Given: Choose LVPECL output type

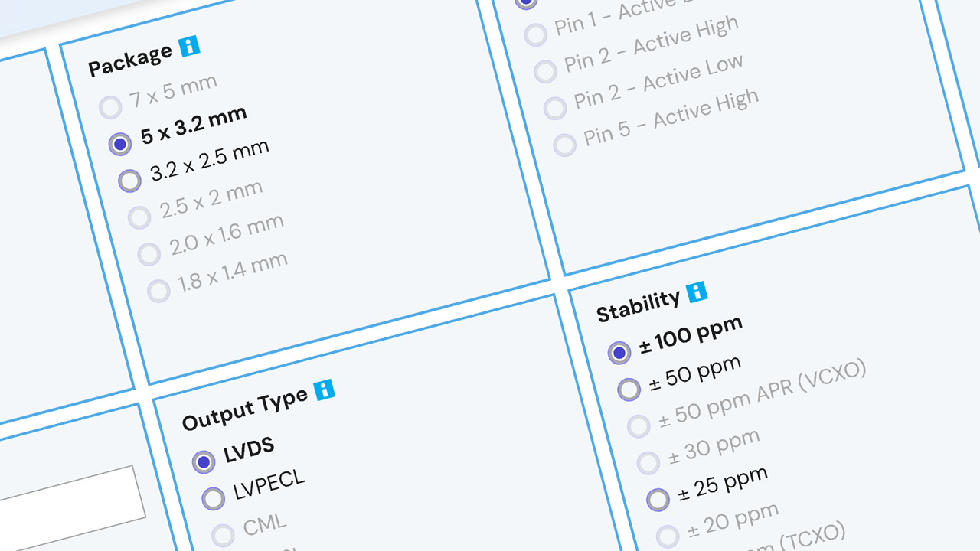Looking at the screenshot, I should click(x=213, y=498).
